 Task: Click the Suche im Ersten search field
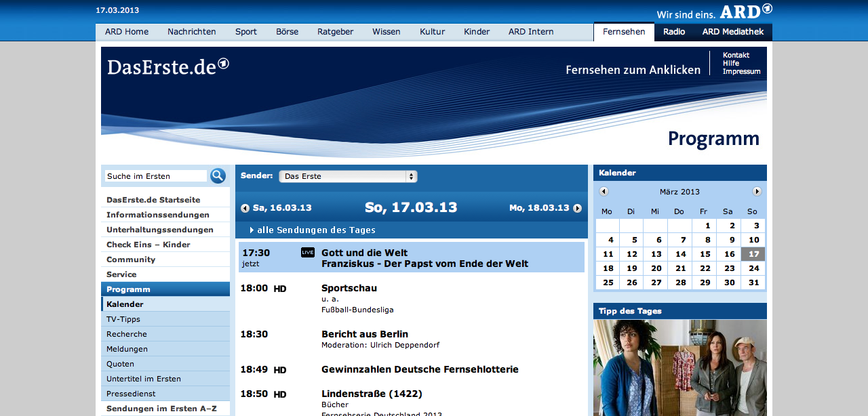[156, 176]
